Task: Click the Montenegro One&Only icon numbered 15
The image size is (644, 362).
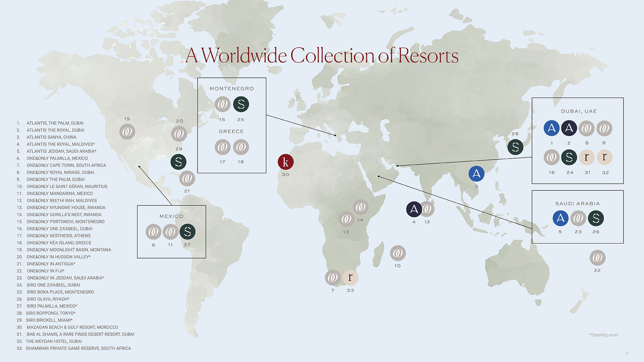Action: click(222, 104)
